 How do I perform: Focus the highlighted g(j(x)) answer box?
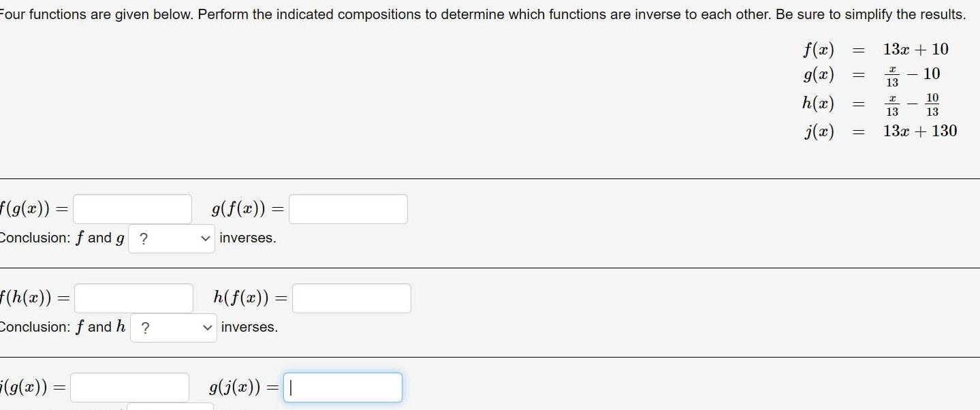tap(343, 387)
